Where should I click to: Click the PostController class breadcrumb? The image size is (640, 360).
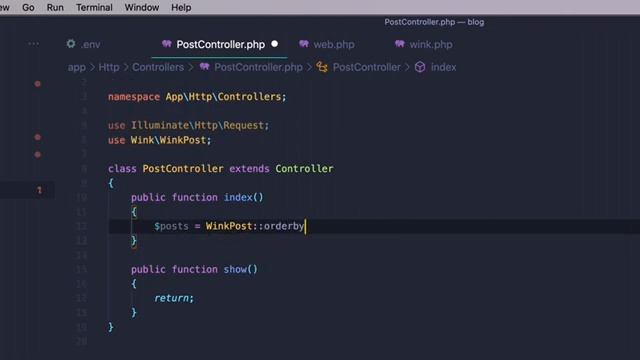click(x=367, y=67)
